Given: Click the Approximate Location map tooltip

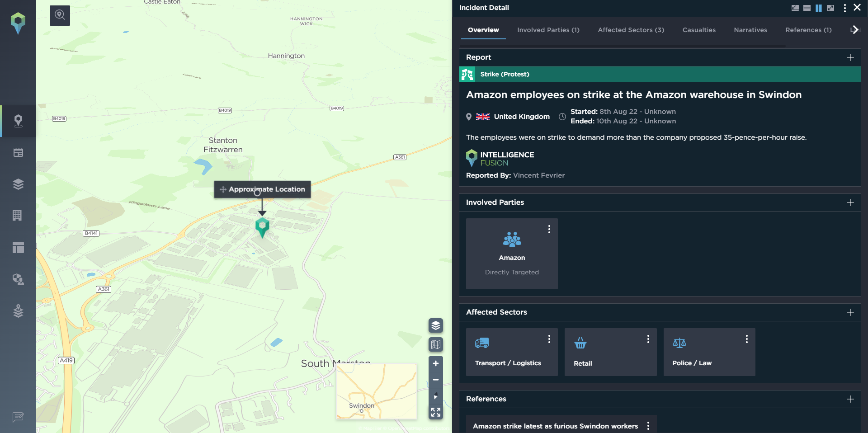Looking at the screenshot, I should coord(262,189).
